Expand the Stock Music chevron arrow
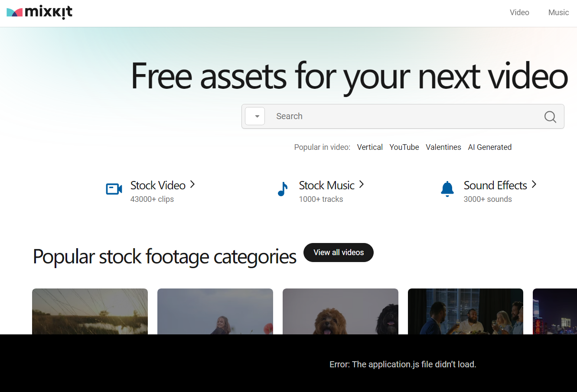 (x=362, y=185)
